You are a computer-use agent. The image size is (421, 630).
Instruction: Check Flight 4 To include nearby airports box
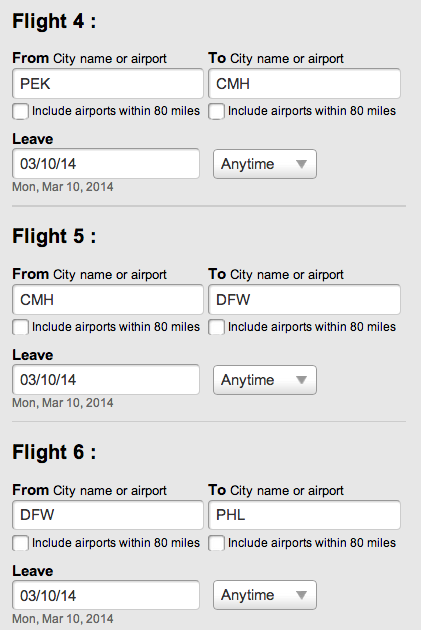[x=216, y=111]
